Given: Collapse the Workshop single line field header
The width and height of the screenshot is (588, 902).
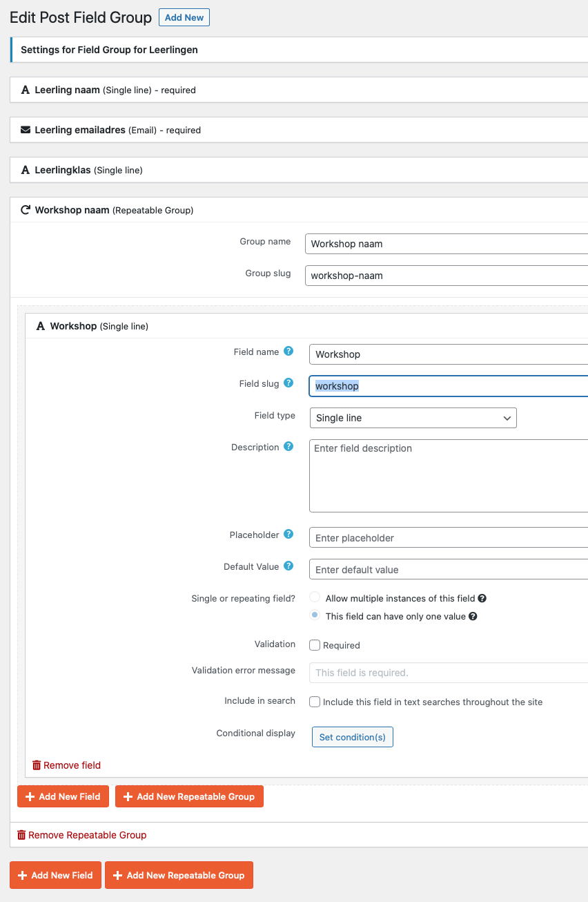Looking at the screenshot, I should pos(306,326).
